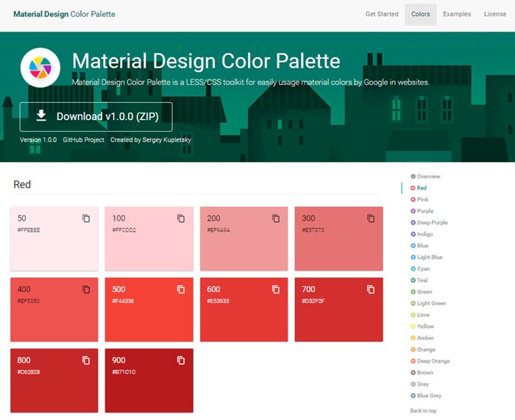Image resolution: width=515 pixels, height=420 pixels.
Task: Copy the Red 700 color code
Action: [x=371, y=289]
